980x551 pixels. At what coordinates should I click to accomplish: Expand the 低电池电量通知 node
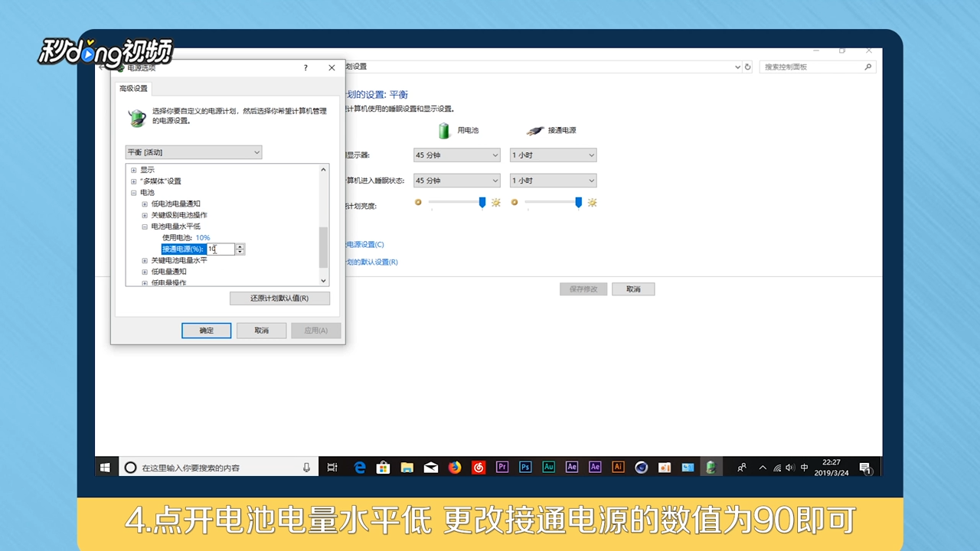click(145, 204)
